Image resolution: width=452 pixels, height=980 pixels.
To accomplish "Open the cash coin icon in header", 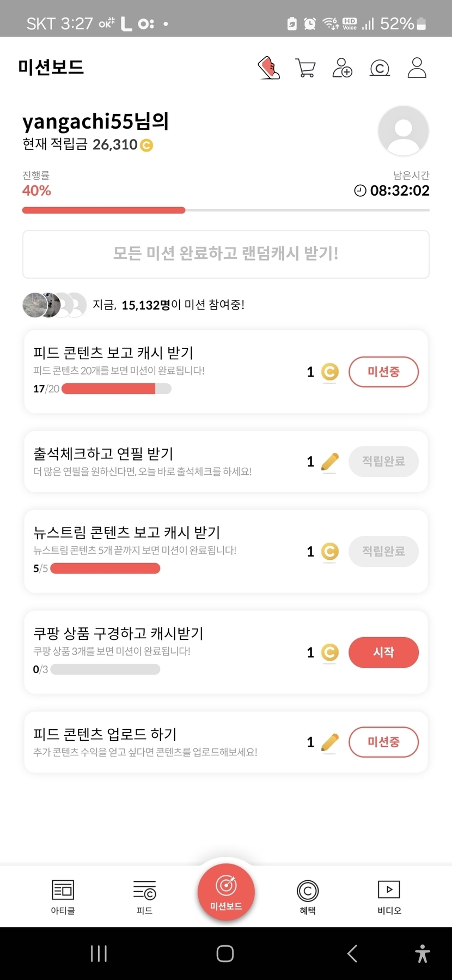I will pos(380,68).
